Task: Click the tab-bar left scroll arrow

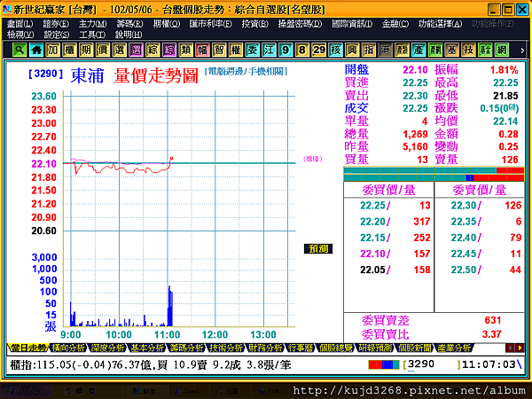Action: coord(510,348)
